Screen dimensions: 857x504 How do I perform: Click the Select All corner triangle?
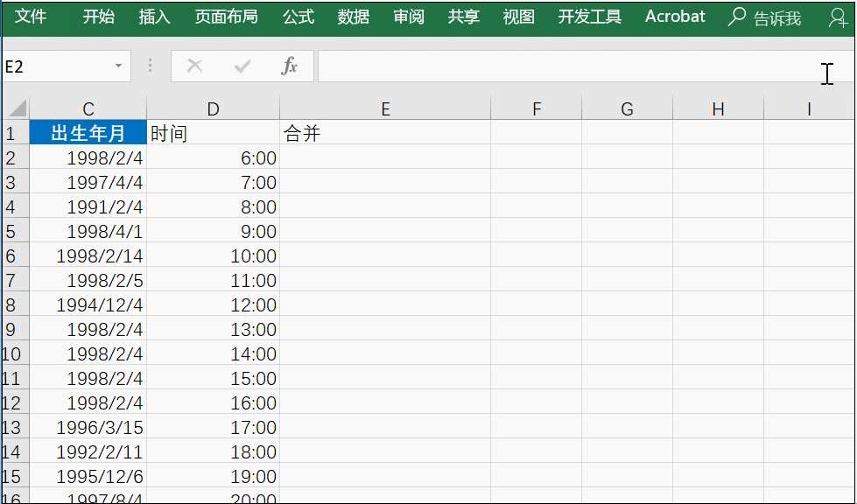[17, 108]
